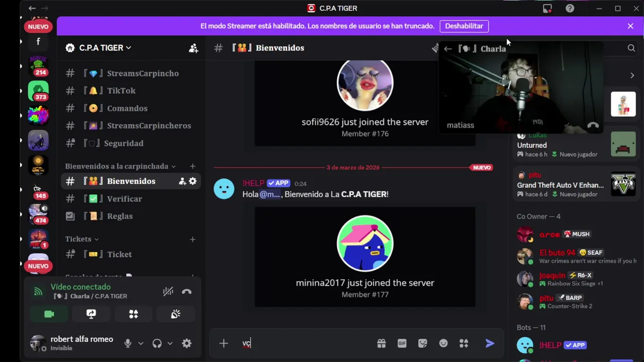Go back with title bar arrow
The image size is (644, 362).
(32, 8)
